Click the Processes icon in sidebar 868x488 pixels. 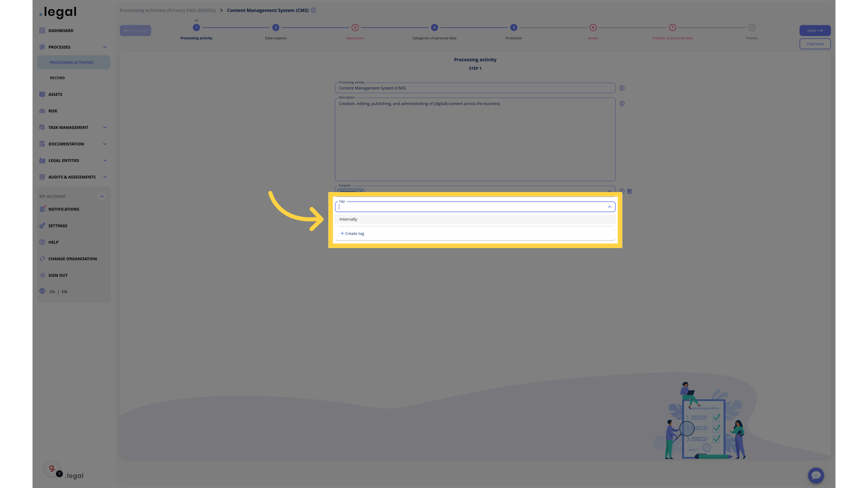(42, 47)
